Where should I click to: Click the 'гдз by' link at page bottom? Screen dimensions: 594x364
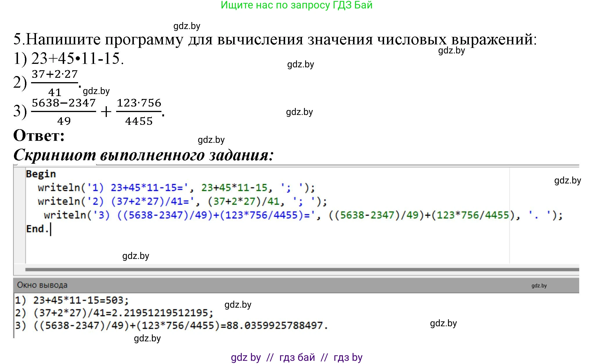point(348,357)
